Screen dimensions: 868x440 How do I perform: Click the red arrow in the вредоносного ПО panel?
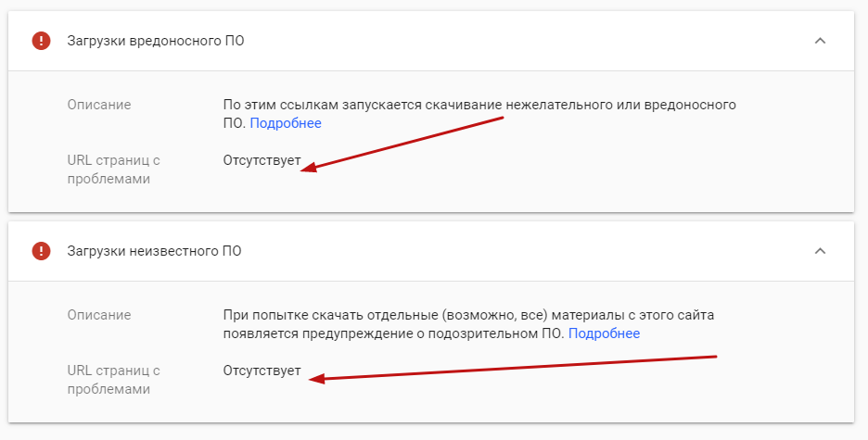coord(408,144)
